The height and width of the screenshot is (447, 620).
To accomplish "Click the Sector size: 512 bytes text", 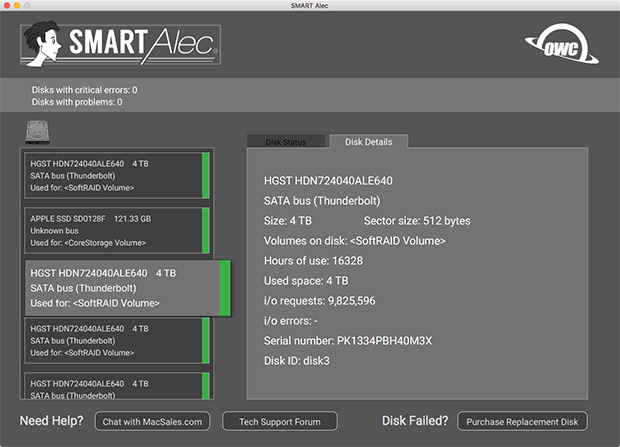I will (x=417, y=221).
